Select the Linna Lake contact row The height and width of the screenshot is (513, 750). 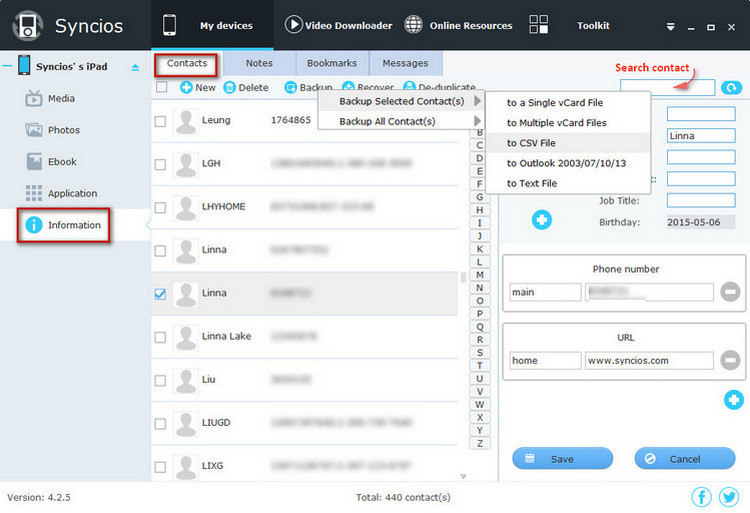(x=305, y=337)
